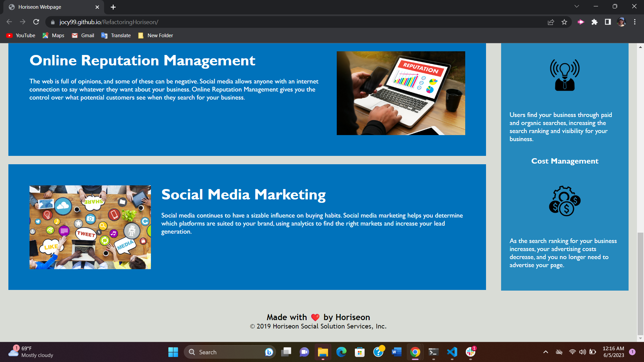Click the lightbulb lead generation icon
Image resolution: width=644 pixels, height=362 pixels.
click(x=565, y=75)
